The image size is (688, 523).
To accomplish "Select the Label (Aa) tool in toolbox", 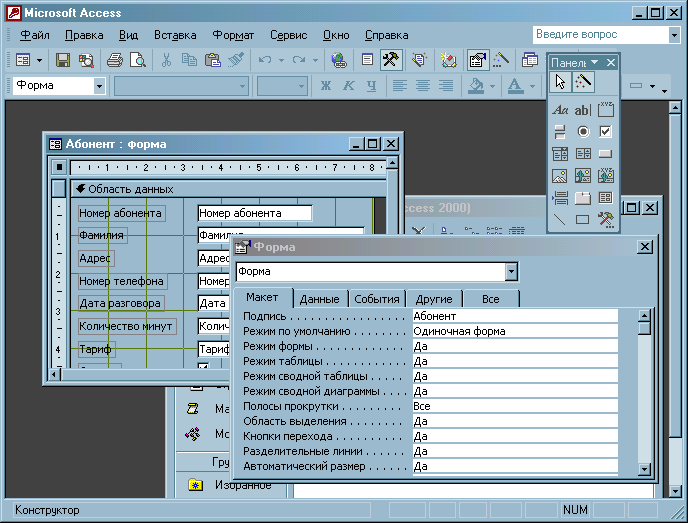I will point(560,110).
